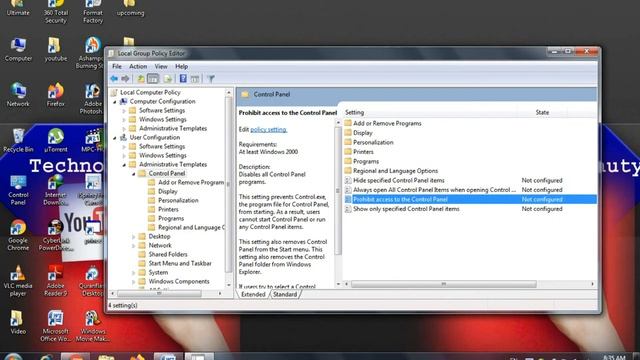Click the Export List toolbar icon
640x360 pixels.
pos(167,79)
